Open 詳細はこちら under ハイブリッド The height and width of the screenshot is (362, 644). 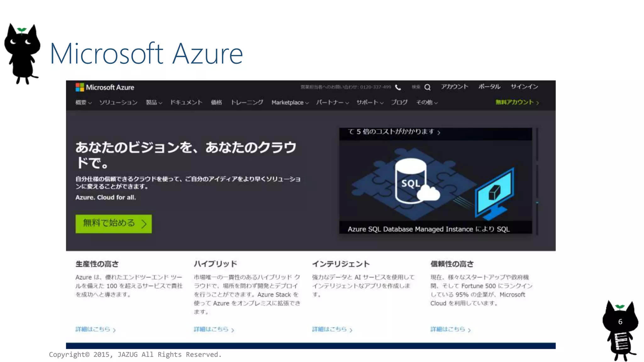coord(214,329)
